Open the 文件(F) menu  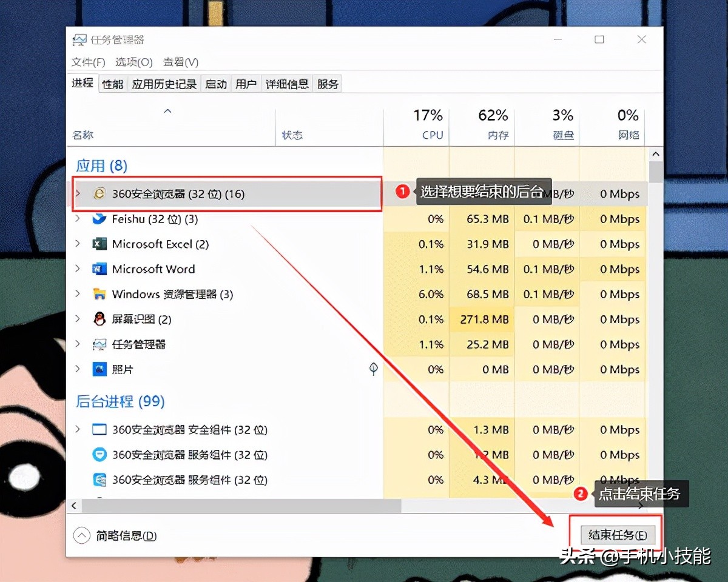tap(88, 62)
